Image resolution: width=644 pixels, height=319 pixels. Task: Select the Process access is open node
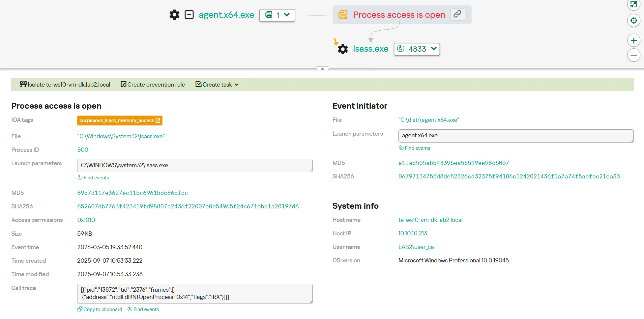coord(399,15)
